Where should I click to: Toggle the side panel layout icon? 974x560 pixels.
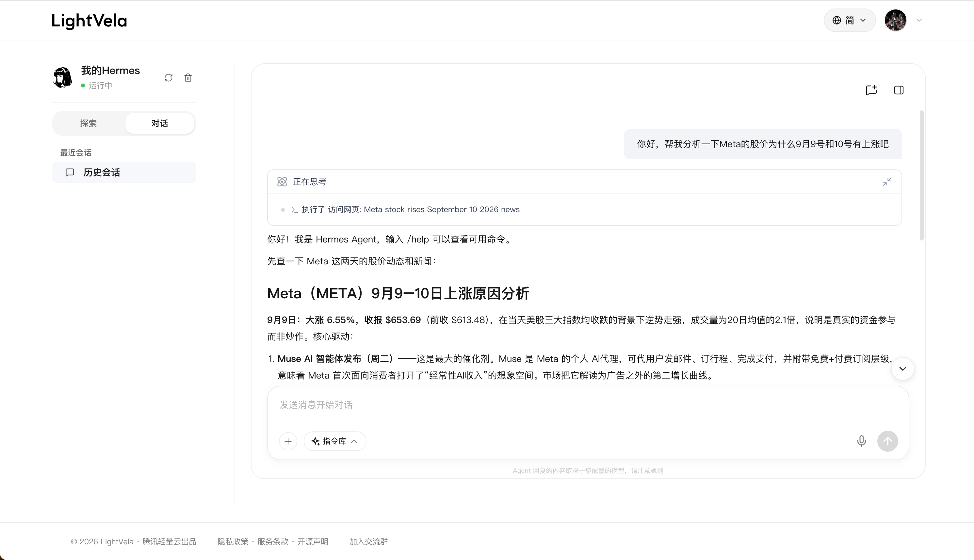pyautogui.click(x=899, y=90)
